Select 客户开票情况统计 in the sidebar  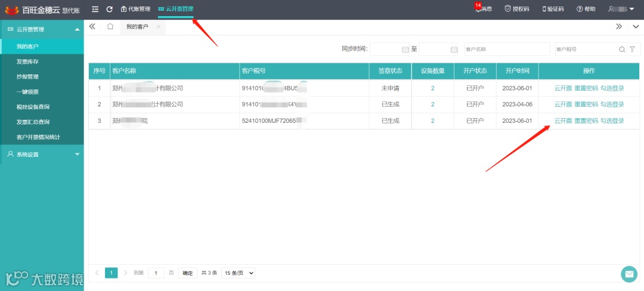click(42, 137)
